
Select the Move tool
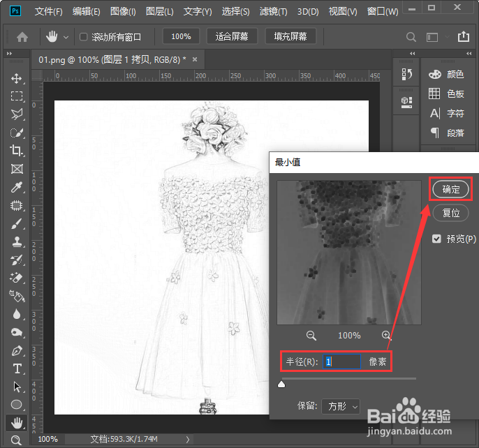coord(17,78)
